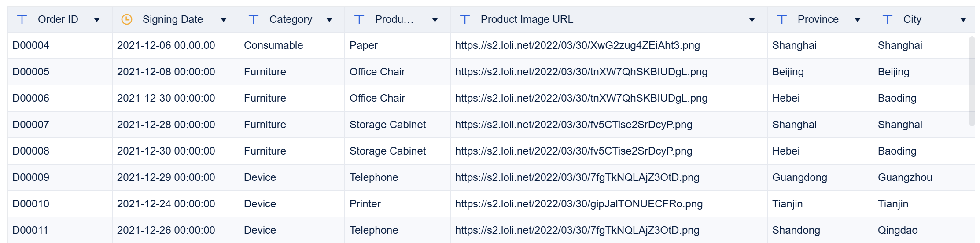This screenshot has height=243, width=980.
Task: Click the text type icon for Province
Action: point(782,19)
